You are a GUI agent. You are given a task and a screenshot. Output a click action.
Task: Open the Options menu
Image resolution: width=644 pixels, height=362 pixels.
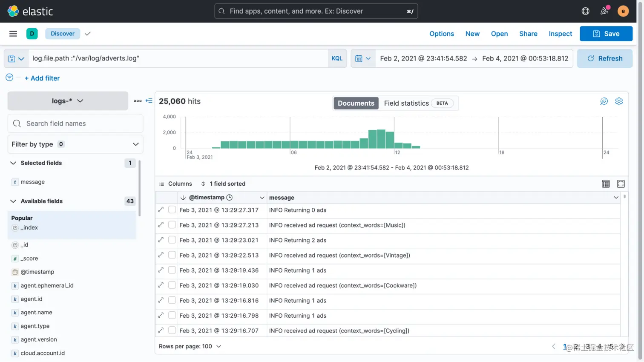pos(442,34)
